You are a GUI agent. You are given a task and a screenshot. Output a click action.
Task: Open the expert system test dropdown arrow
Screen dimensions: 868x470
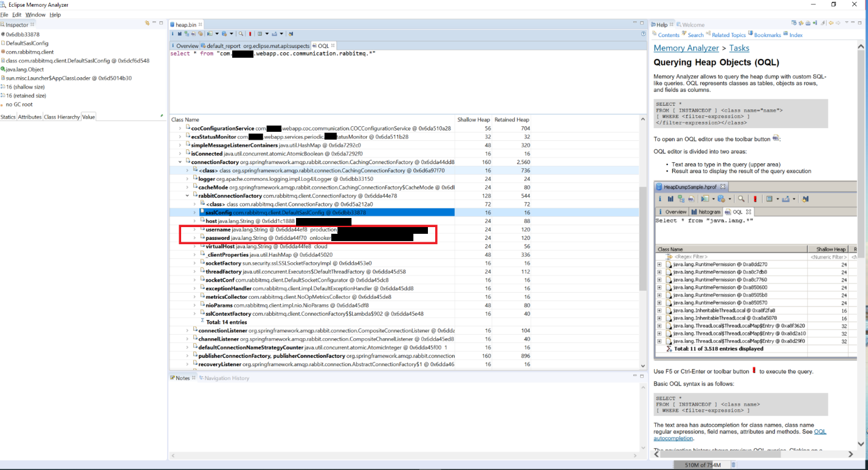[217, 33]
